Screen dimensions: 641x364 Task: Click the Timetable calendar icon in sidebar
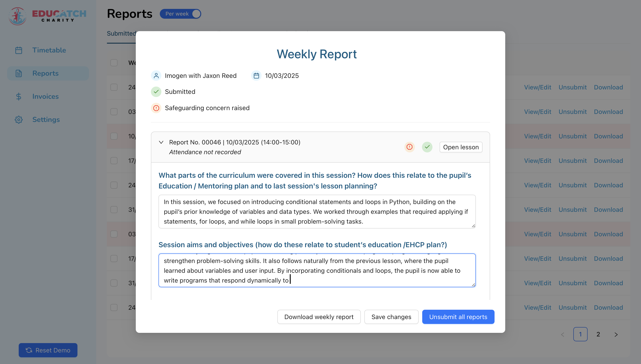point(19,50)
